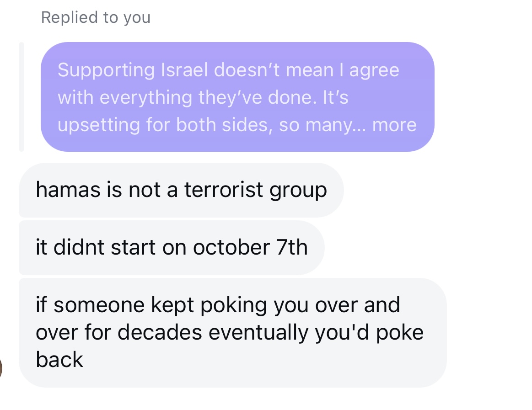
Task: Tap 'if someone kept poking' first line
Action: [151, 305]
